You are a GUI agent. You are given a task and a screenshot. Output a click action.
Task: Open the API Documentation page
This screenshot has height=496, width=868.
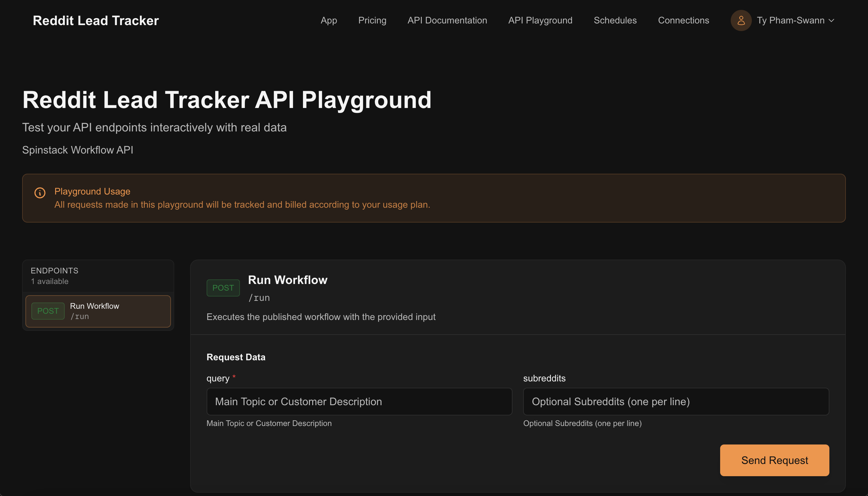tap(447, 20)
